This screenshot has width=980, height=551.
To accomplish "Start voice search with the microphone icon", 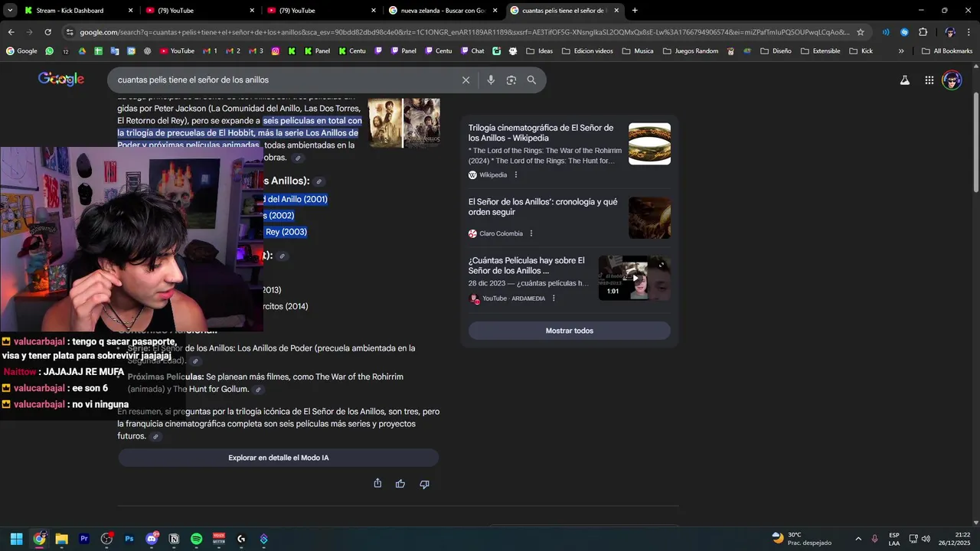I will click(491, 80).
